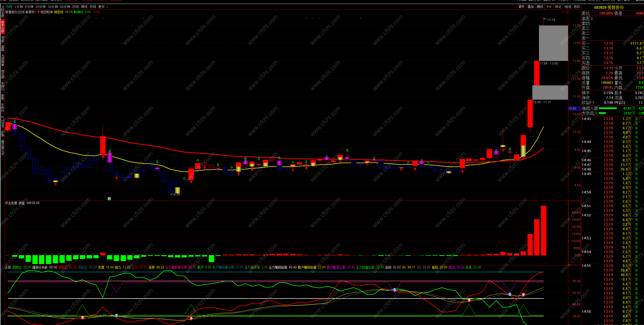Viewport: 644px width, 325px height.
Task: Toggle 叠加 overlay mode
Action: coord(531,7)
